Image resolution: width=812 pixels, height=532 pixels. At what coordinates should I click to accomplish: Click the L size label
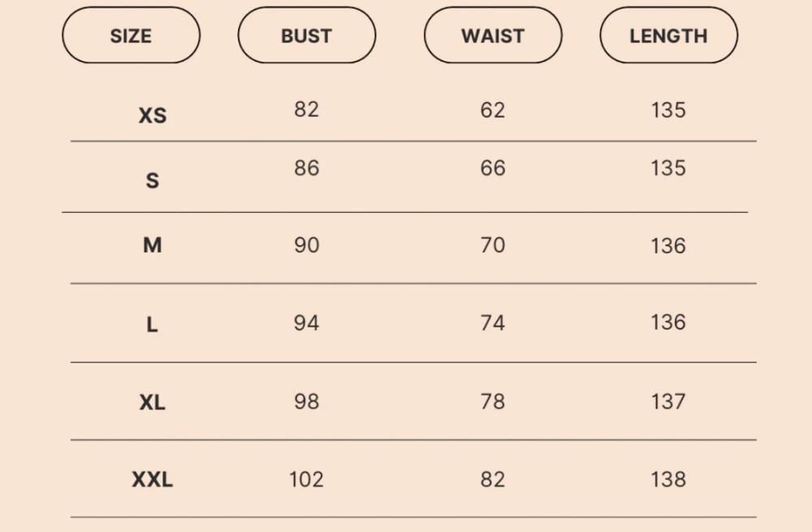(153, 325)
